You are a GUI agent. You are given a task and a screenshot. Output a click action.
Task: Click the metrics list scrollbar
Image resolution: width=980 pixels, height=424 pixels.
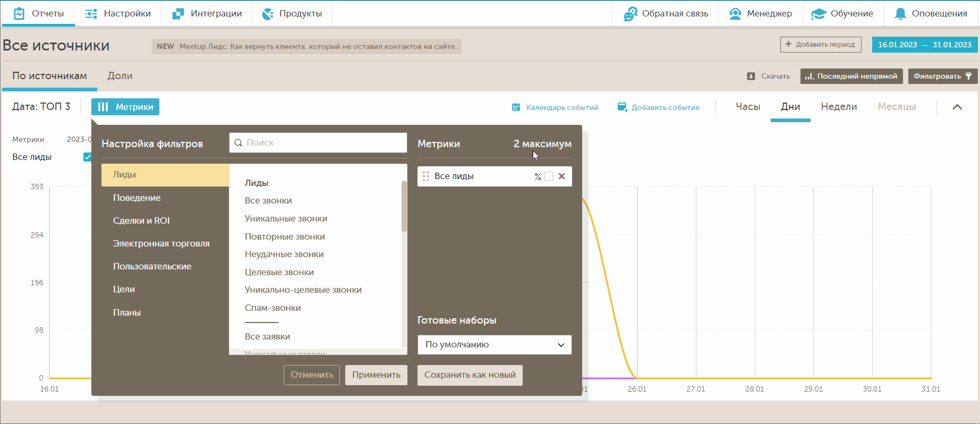coord(404,206)
